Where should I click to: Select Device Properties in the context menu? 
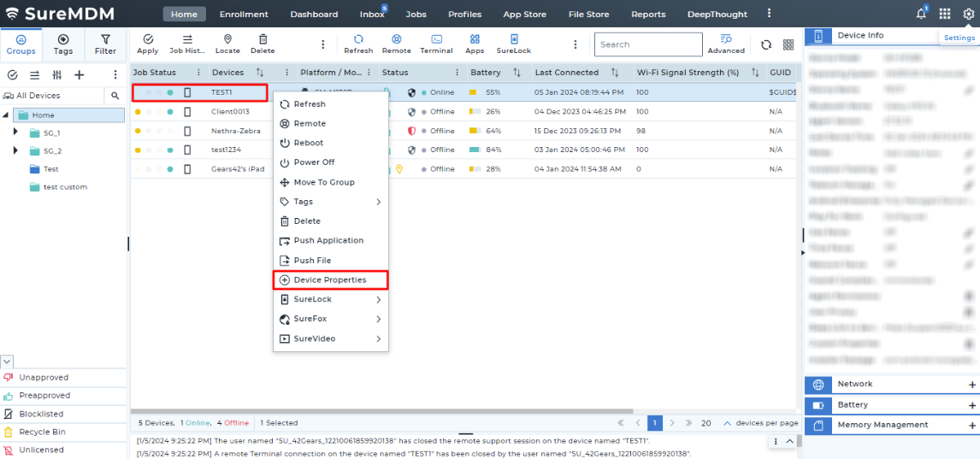[331, 280]
